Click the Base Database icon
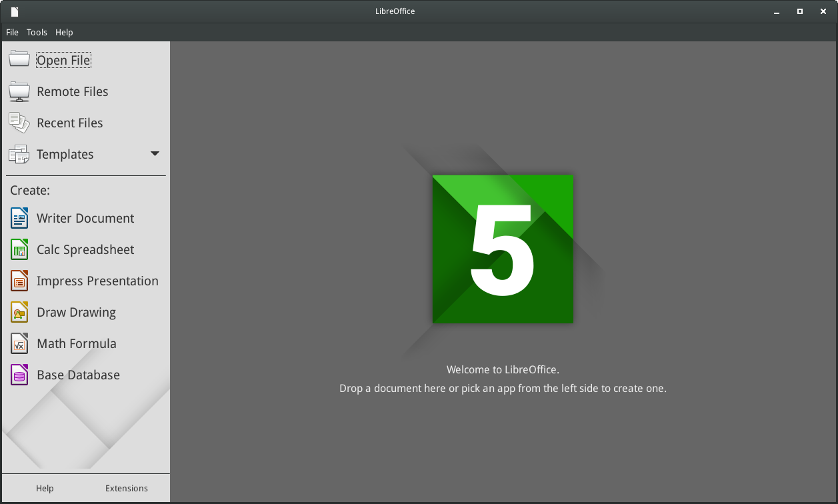This screenshot has height=504, width=838. pos(19,375)
